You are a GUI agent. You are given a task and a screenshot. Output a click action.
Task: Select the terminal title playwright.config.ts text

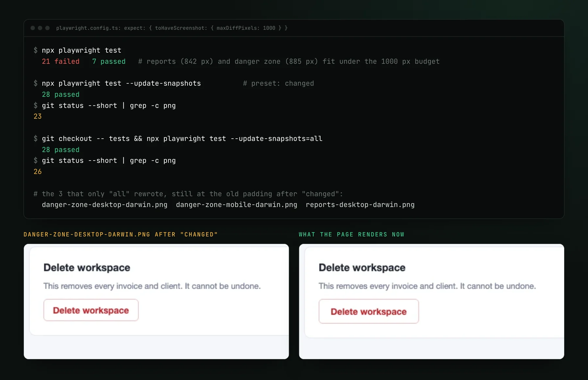(x=172, y=28)
